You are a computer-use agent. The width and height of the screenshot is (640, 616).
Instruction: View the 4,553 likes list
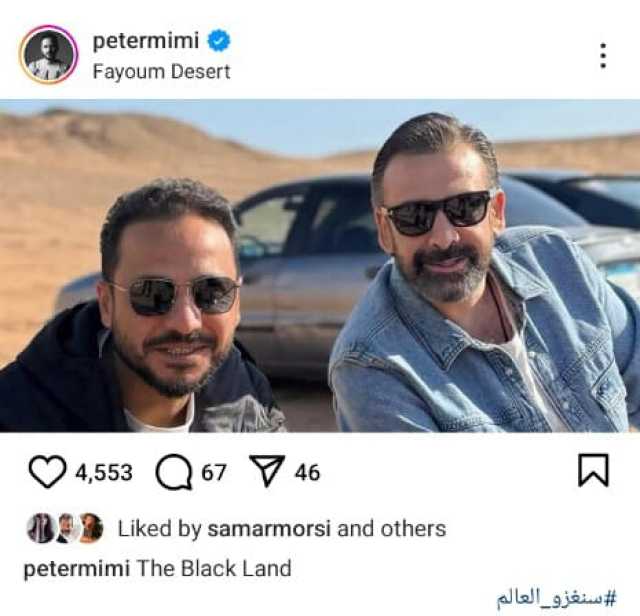tap(104, 472)
